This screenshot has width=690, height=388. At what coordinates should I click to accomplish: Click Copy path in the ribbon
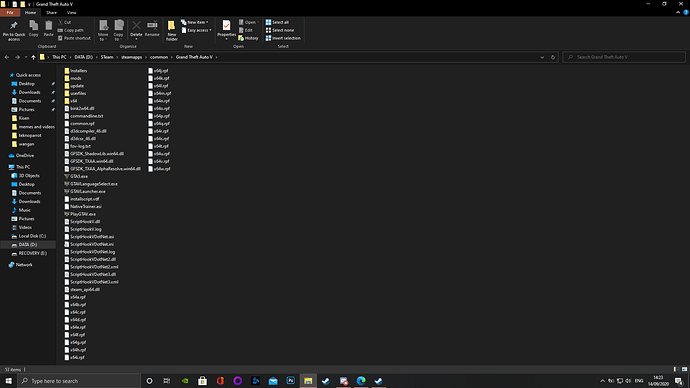pos(70,30)
